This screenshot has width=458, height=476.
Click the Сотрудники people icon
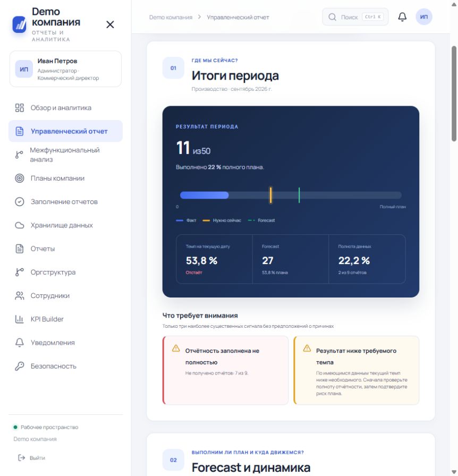pyautogui.click(x=20, y=296)
